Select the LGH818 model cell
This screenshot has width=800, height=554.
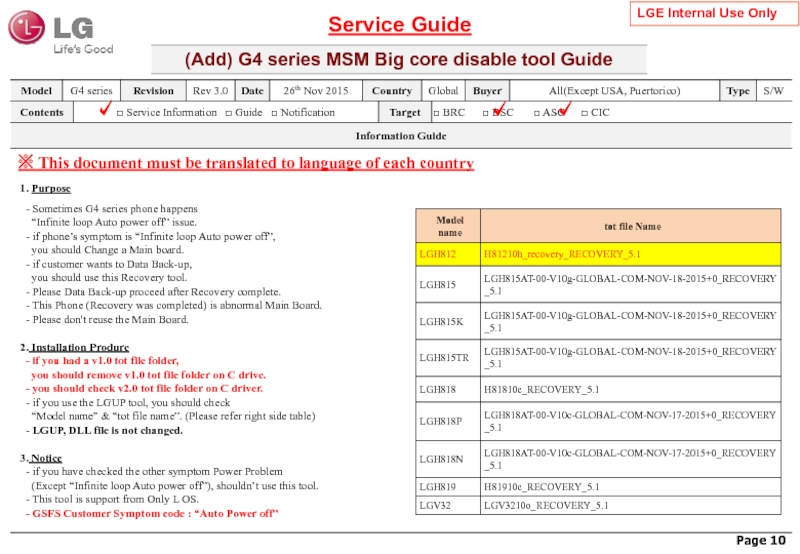(448, 389)
